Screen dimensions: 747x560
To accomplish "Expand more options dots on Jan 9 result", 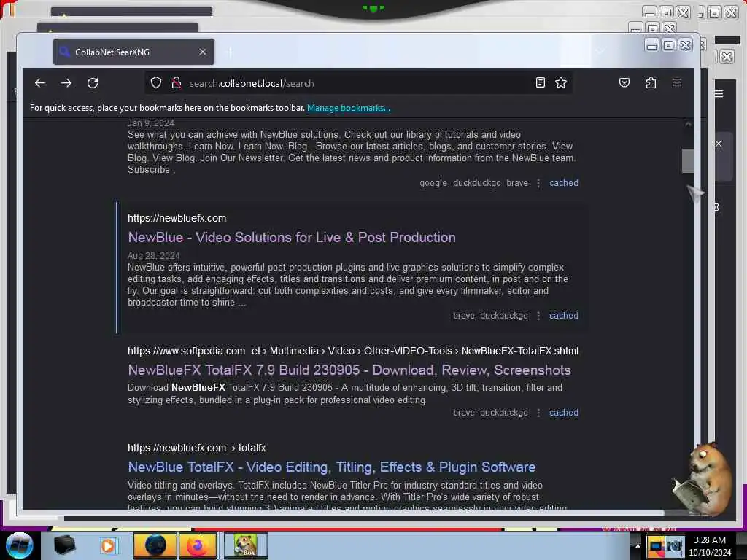I will 538,183.
